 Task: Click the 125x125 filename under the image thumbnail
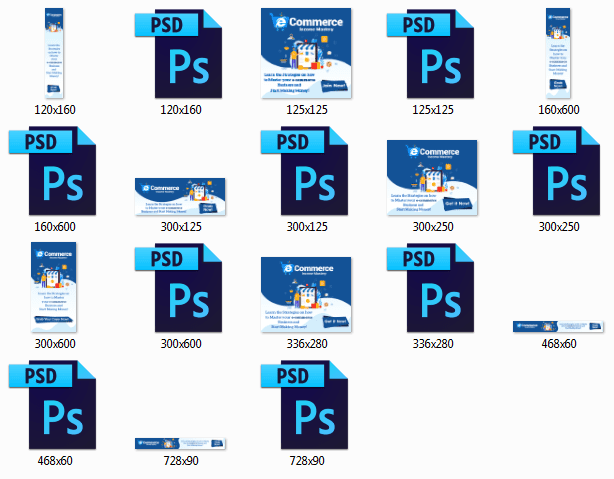pyautogui.click(x=307, y=110)
